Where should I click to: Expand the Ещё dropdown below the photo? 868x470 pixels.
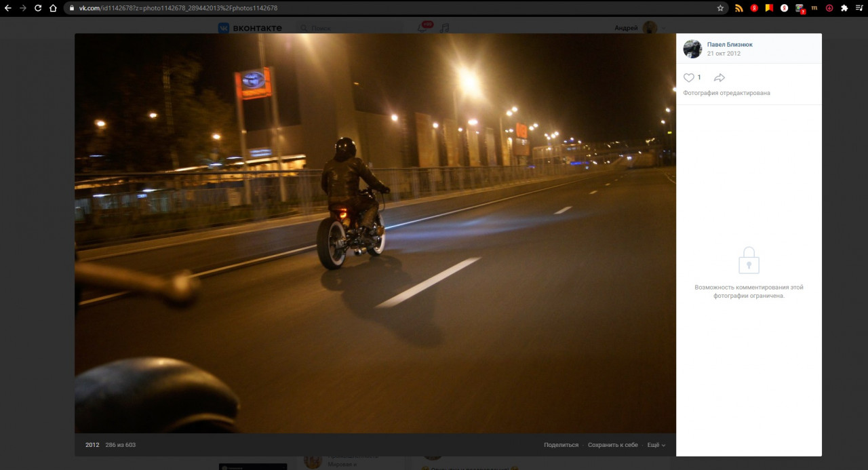(x=656, y=445)
